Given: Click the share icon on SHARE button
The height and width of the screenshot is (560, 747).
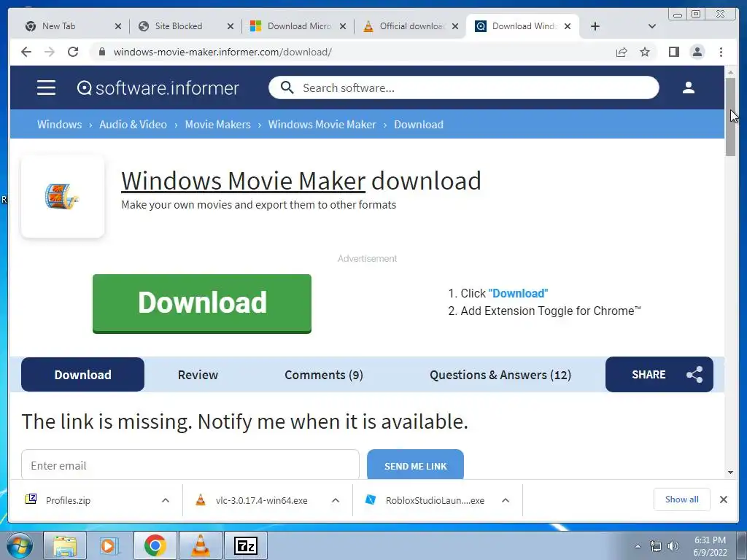Looking at the screenshot, I should coord(694,375).
